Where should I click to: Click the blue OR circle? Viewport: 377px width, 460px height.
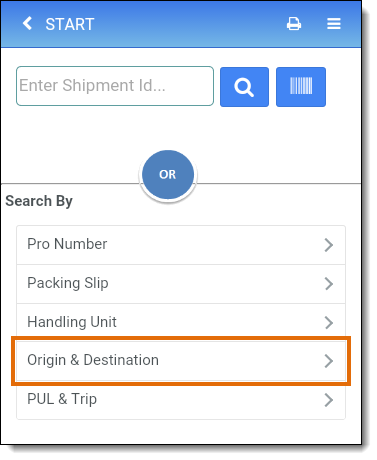168,175
